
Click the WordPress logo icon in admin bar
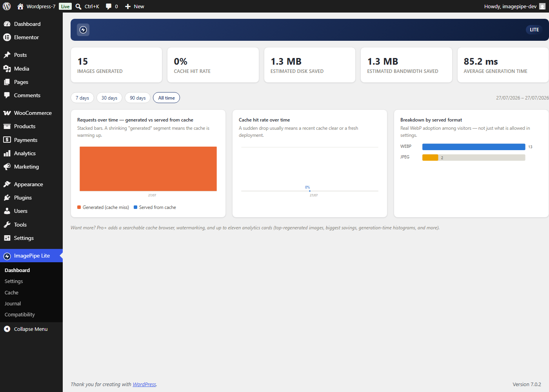[x=7, y=6]
